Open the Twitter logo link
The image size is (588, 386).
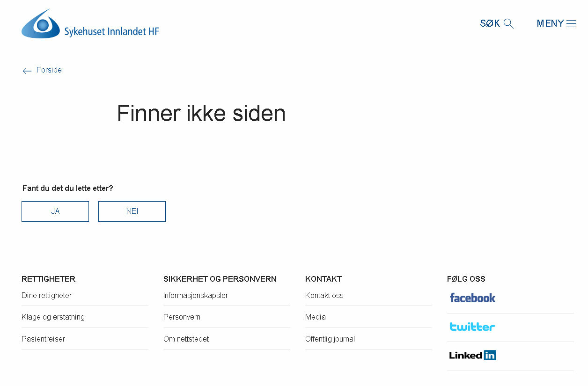pyautogui.click(x=472, y=327)
